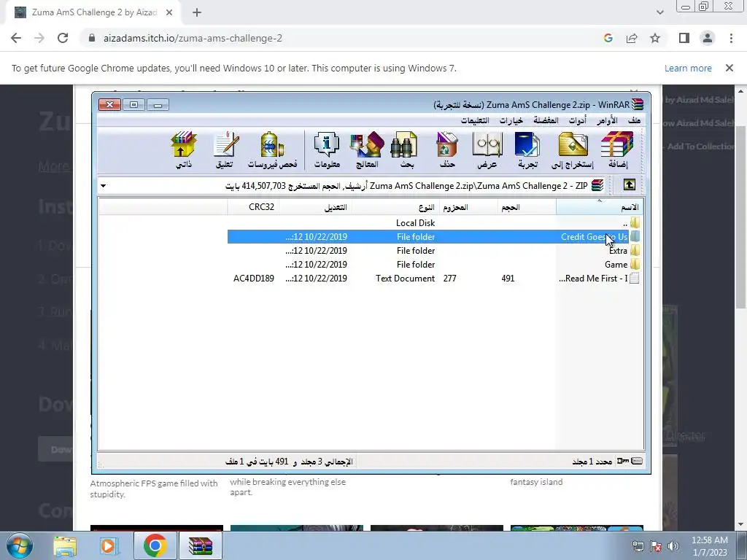Image resolution: width=747 pixels, height=560 pixels.
Task: Select the parent '..' folder icon
Action: pyautogui.click(x=635, y=222)
